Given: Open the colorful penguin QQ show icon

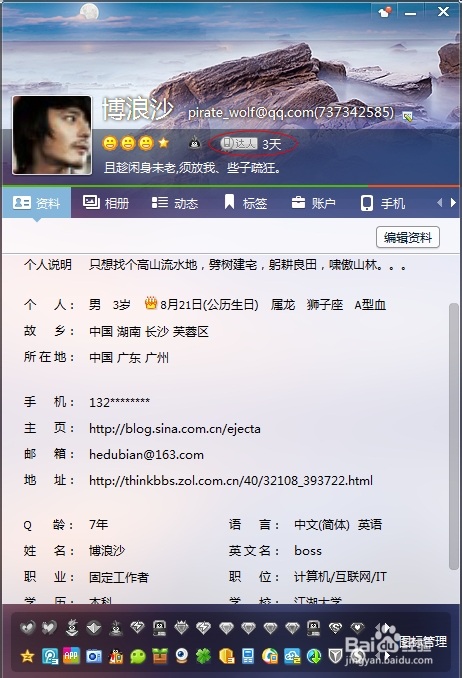Looking at the screenshot, I should (116, 656).
